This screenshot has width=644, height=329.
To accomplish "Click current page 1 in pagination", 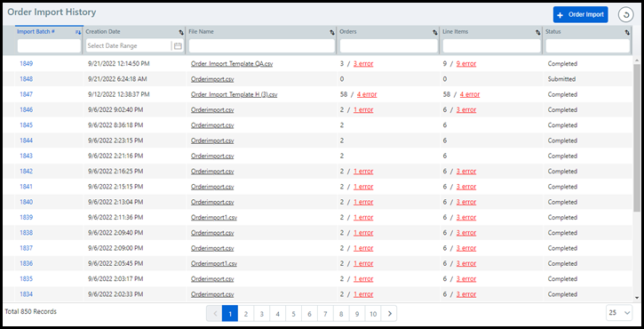I will [x=230, y=314].
